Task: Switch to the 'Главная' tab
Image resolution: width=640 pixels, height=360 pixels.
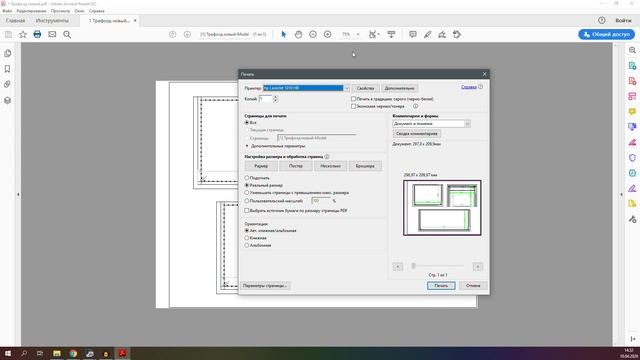Action: (16, 20)
